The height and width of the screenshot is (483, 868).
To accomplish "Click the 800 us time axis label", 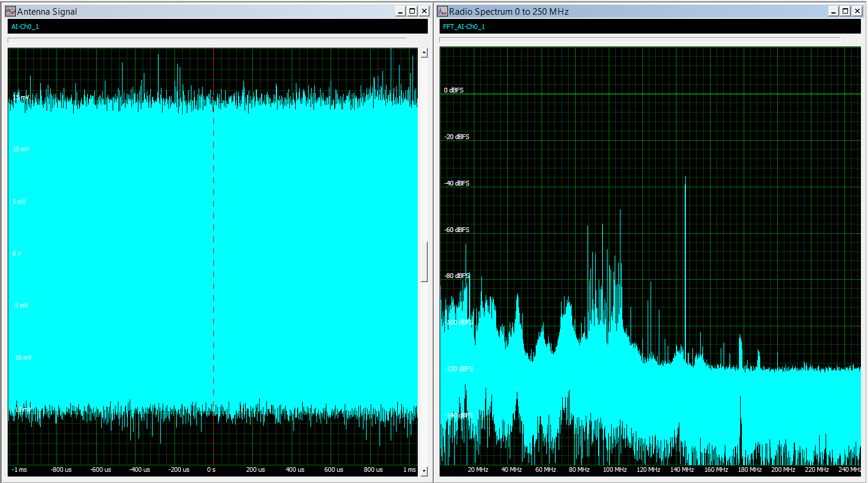I will pyautogui.click(x=373, y=469).
